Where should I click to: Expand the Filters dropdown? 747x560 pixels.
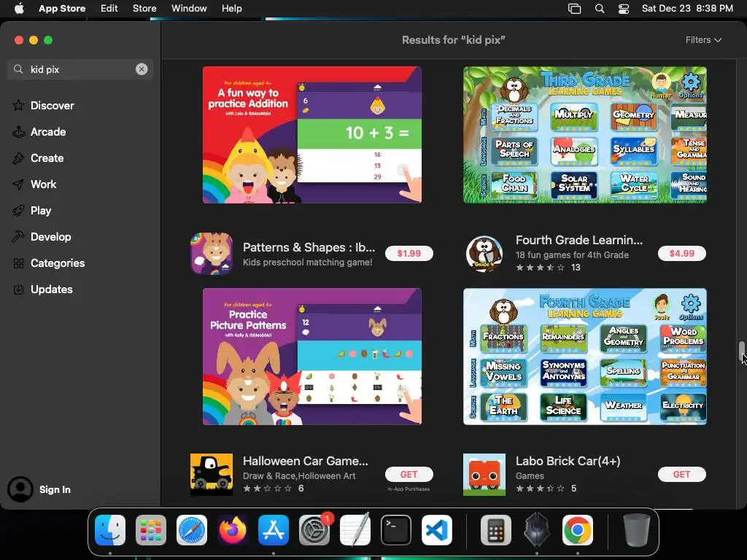point(703,40)
